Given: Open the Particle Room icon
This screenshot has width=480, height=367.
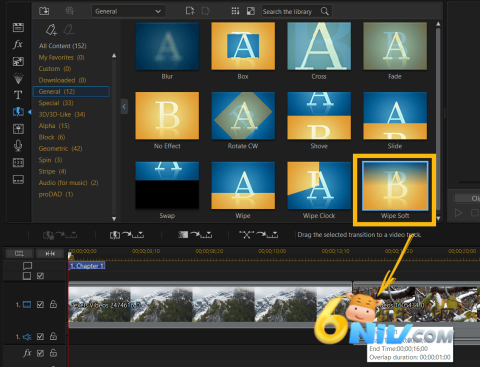Looking at the screenshot, I should pos(18,78).
